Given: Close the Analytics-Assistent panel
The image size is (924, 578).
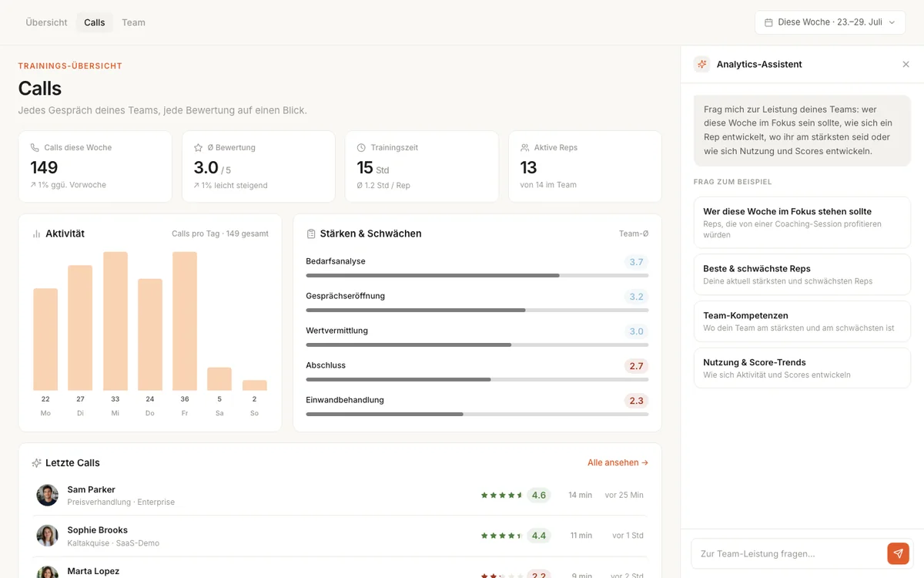Looking at the screenshot, I should (x=906, y=65).
